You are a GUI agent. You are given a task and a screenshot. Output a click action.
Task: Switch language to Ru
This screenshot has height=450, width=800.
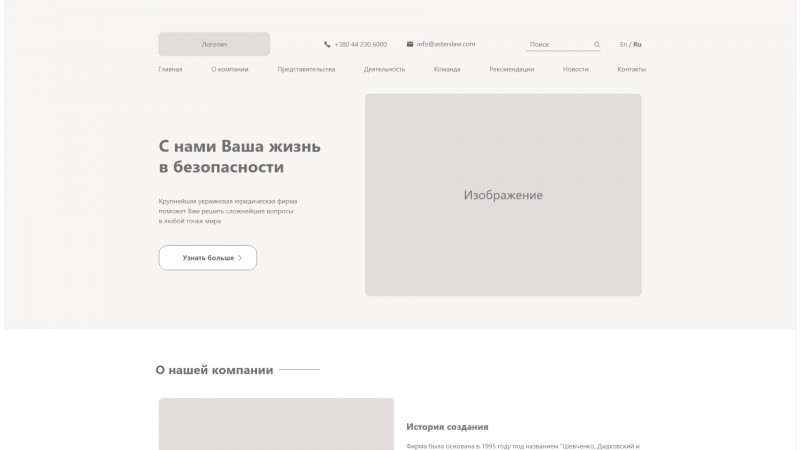click(x=637, y=44)
